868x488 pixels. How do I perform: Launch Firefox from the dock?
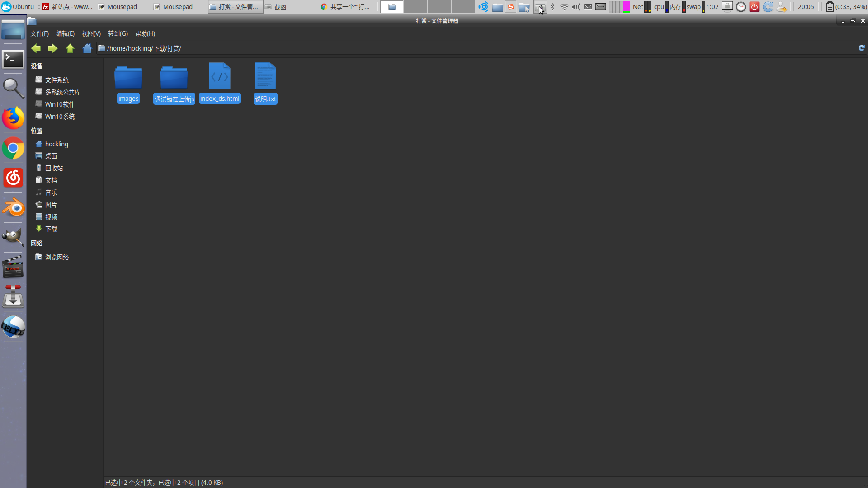tap(13, 118)
